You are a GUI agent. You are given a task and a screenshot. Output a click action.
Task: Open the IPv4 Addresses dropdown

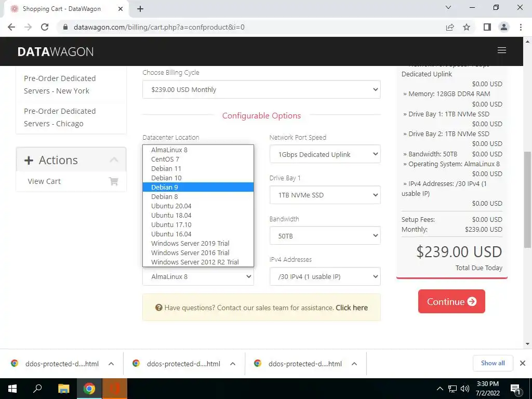click(x=325, y=276)
